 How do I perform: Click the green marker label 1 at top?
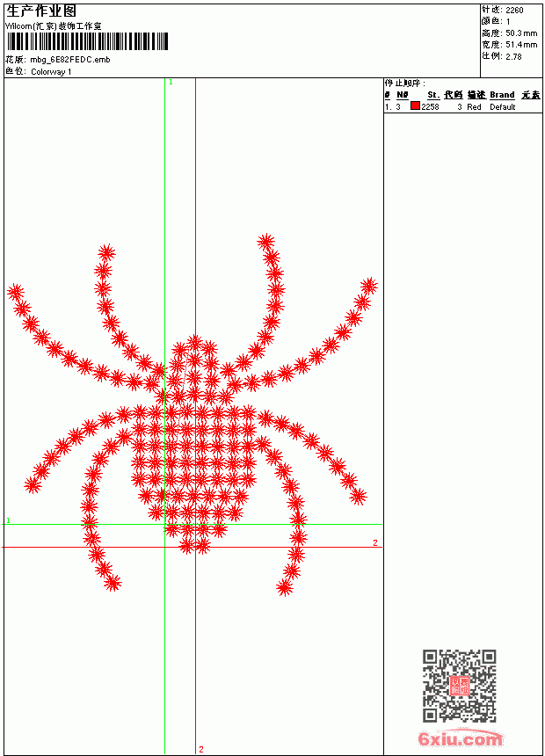[171, 83]
